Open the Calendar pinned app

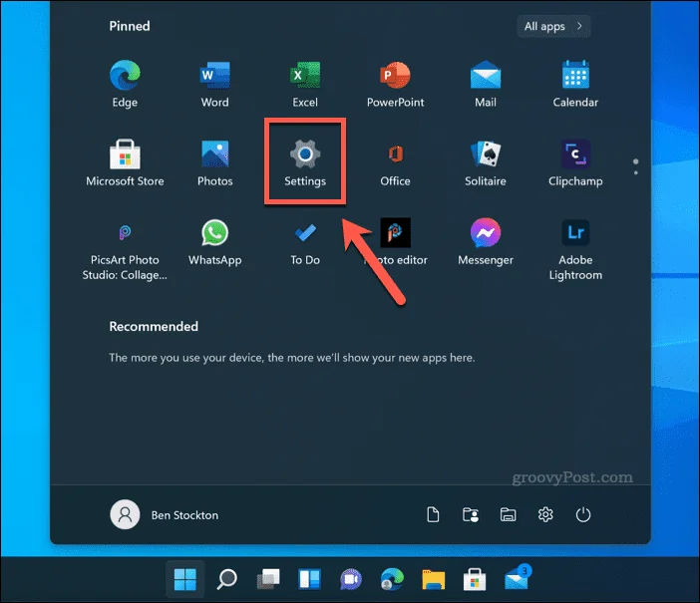(x=575, y=84)
